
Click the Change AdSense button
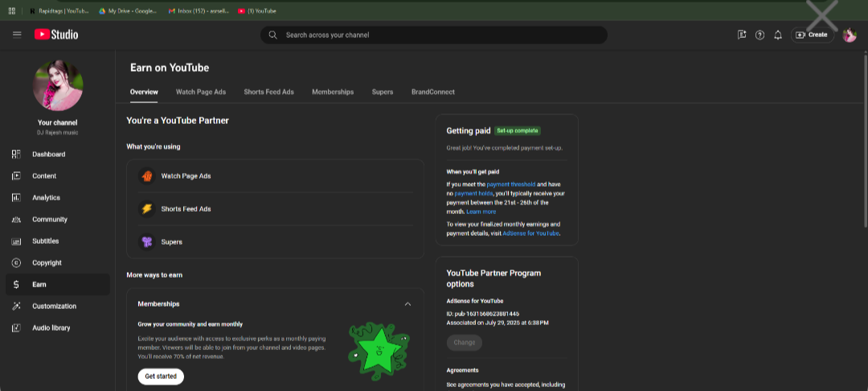coord(465,342)
